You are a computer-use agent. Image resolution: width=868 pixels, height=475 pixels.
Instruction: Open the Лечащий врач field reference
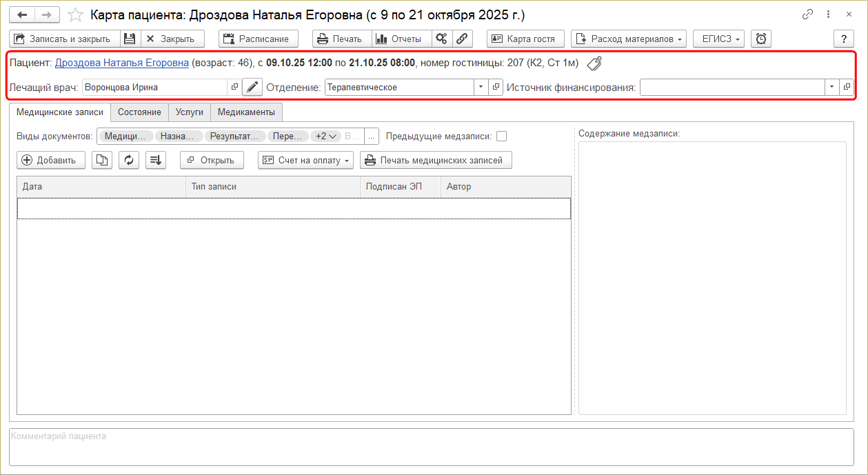(234, 87)
